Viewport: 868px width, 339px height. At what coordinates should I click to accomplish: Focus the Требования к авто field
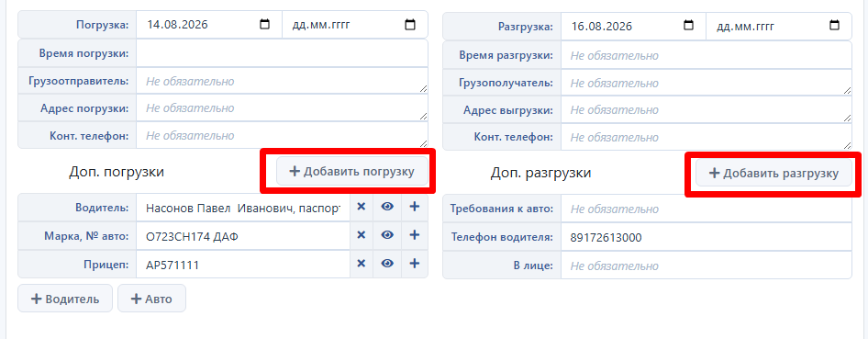707,209
